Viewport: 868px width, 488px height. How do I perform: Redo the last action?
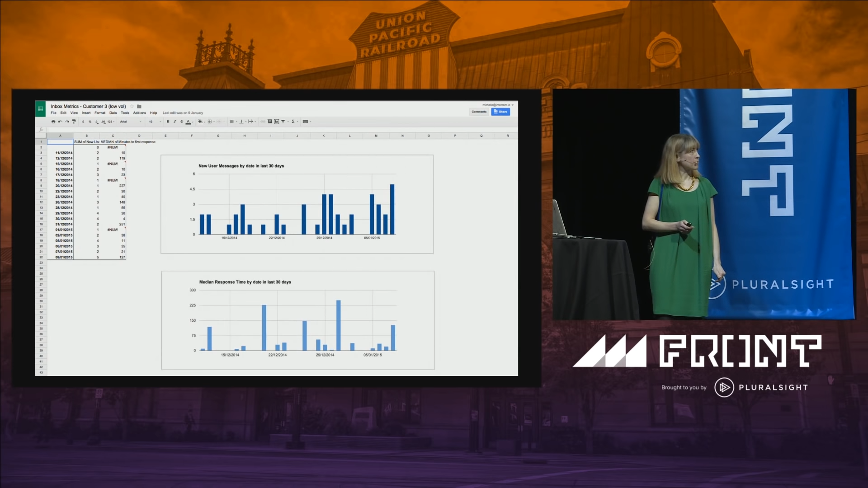click(67, 122)
